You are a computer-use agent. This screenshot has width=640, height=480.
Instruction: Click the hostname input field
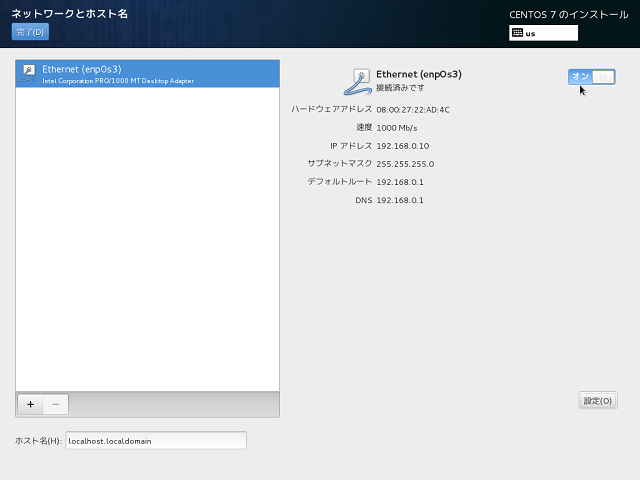coord(155,441)
